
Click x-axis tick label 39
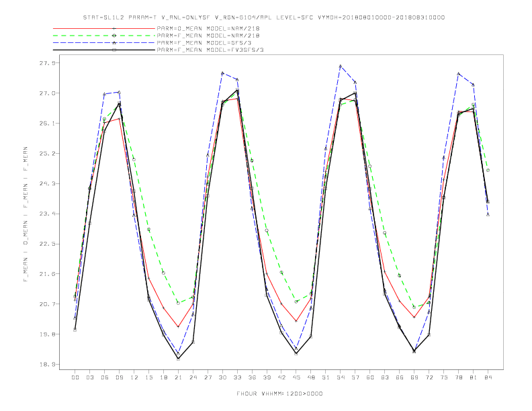point(267,377)
